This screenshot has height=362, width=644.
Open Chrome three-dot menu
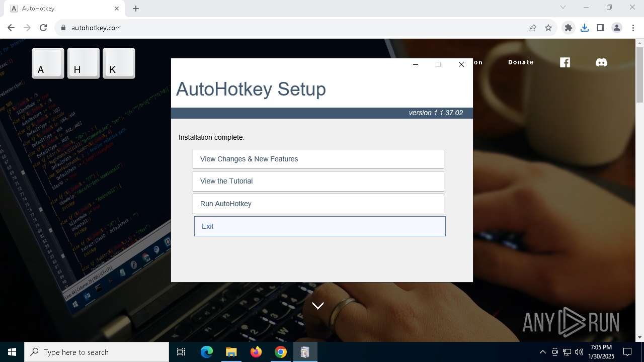[x=632, y=28]
